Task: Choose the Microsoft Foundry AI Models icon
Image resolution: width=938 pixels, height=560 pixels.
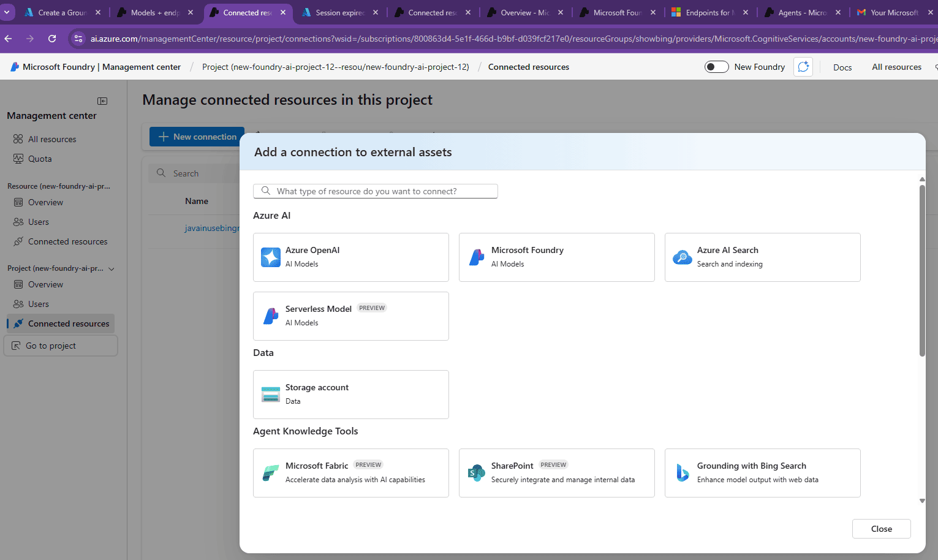Action: pyautogui.click(x=476, y=257)
